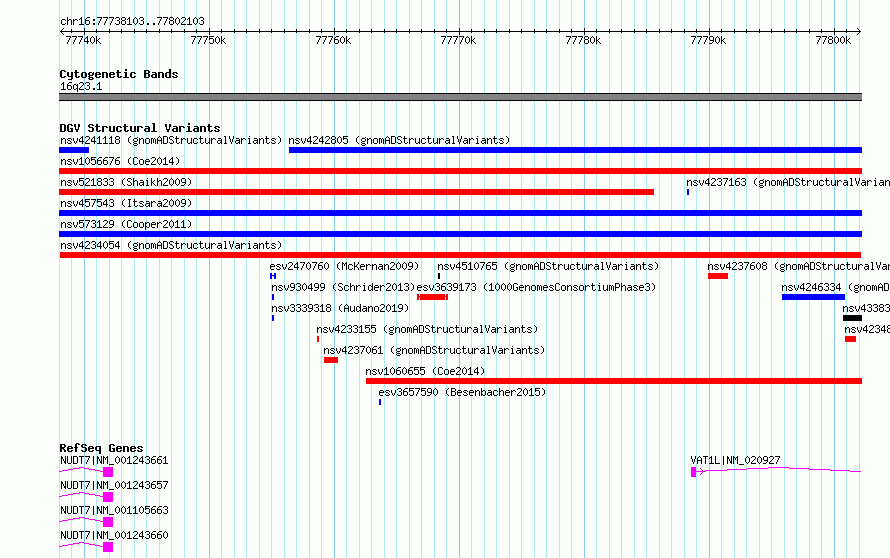
Task: Click nsv4233155 gnomAD variant label
Action: (x=427, y=329)
